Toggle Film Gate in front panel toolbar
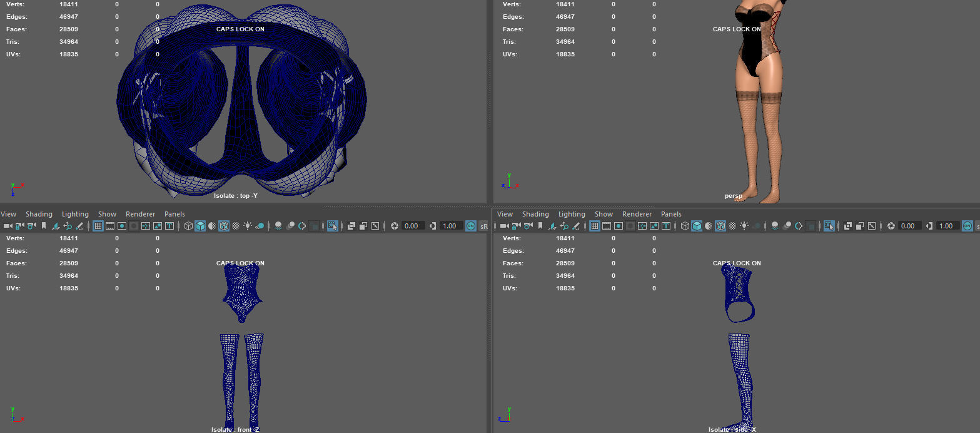The image size is (980, 433). pos(110,226)
